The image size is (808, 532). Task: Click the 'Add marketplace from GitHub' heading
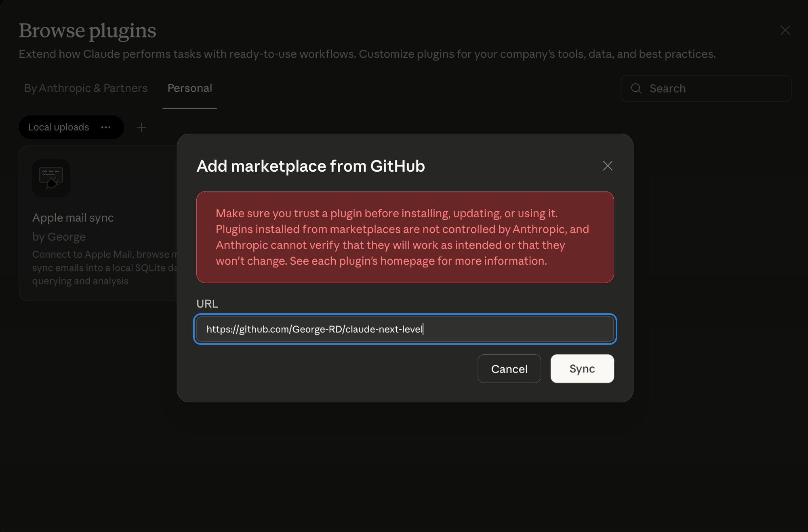click(x=310, y=166)
